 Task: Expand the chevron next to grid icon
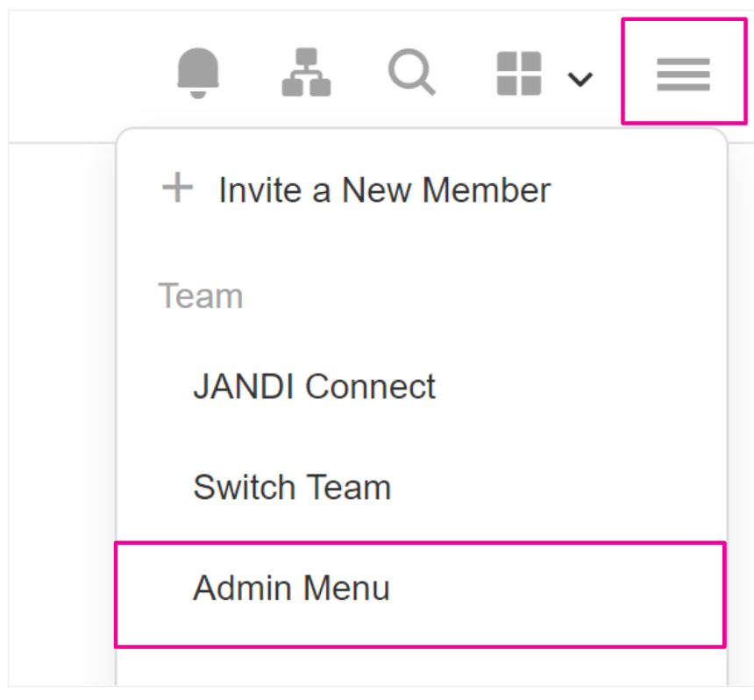[580, 79]
